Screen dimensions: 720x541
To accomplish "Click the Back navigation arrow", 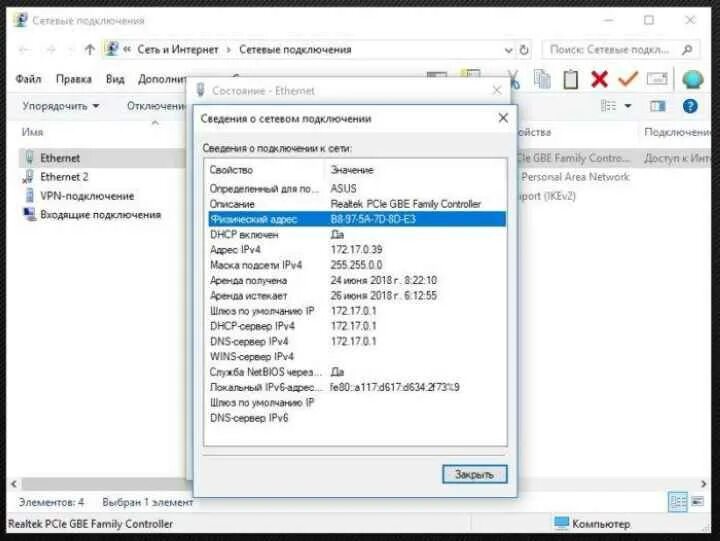I will click(25, 50).
